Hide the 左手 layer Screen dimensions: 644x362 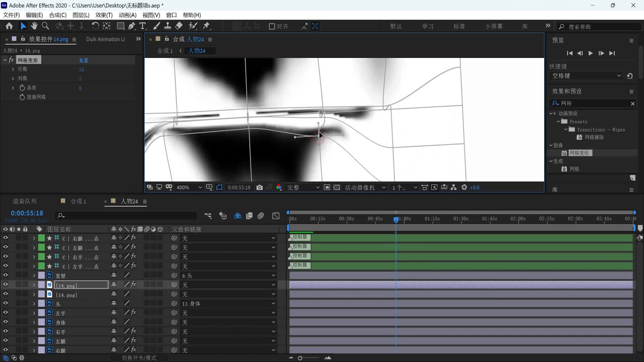pos(5,313)
